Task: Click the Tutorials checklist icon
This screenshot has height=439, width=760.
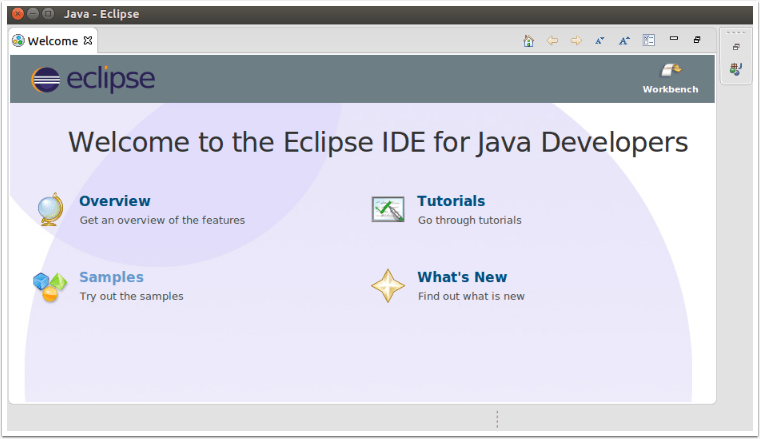Action: pos(388,209)
